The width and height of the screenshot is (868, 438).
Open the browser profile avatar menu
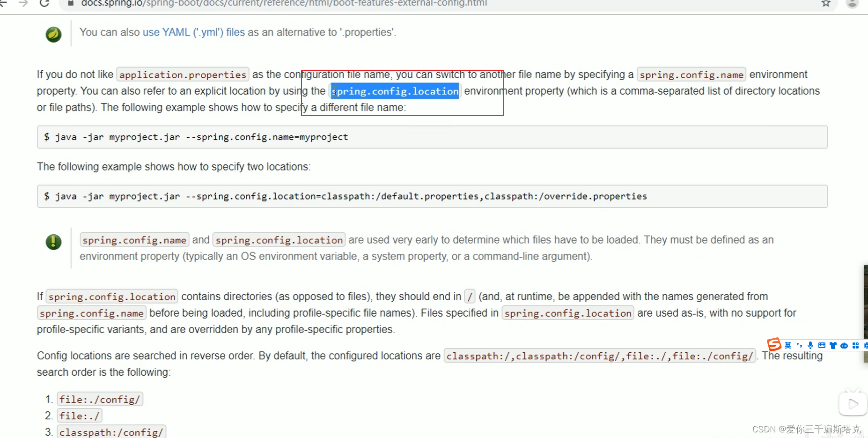click(852, 3)
